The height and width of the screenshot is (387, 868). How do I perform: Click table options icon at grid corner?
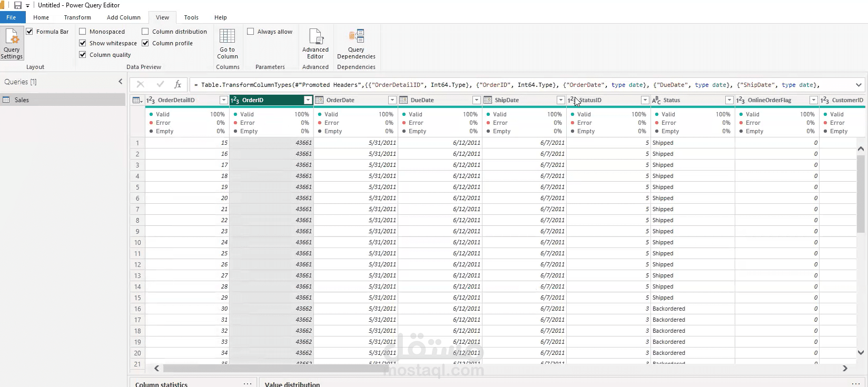(137, 100)
